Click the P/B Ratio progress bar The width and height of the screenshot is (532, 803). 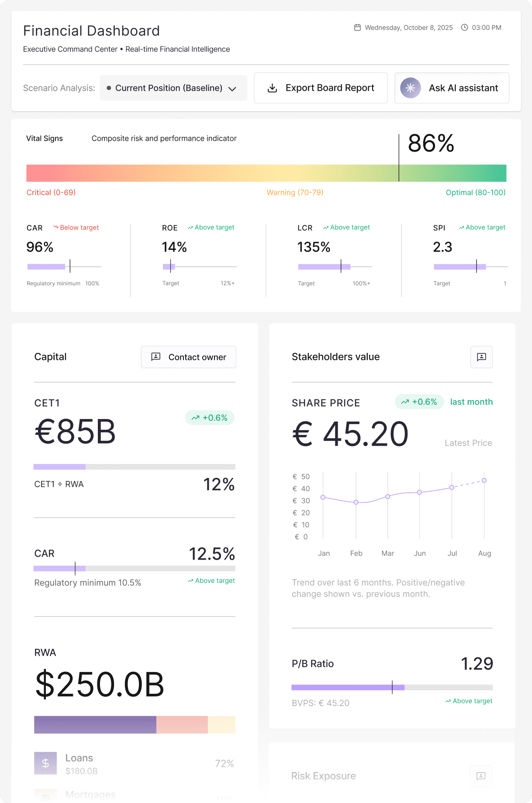pyautogui.click(x=392, y=687)
